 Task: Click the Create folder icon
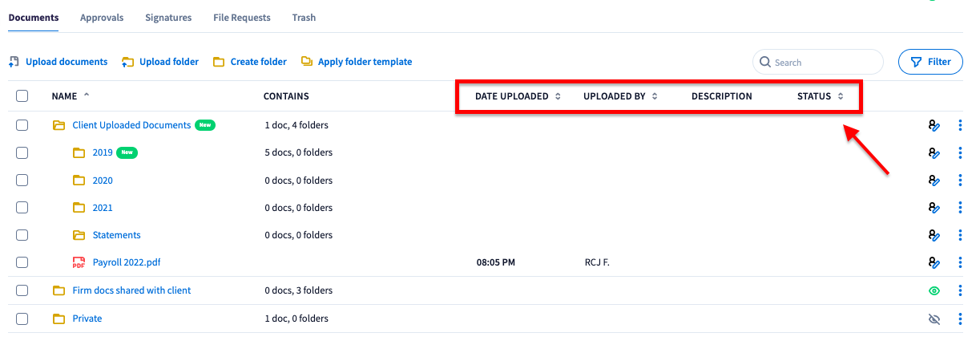[x=218, y=62]
